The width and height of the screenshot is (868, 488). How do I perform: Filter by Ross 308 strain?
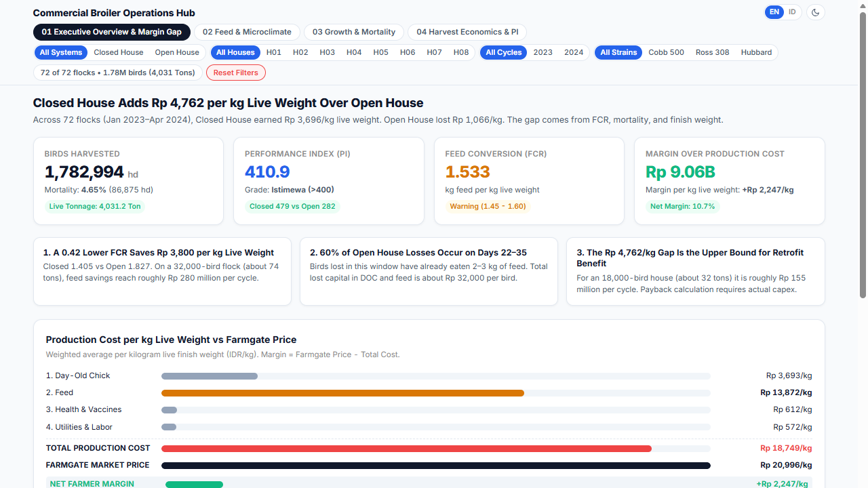pos(713,52)
